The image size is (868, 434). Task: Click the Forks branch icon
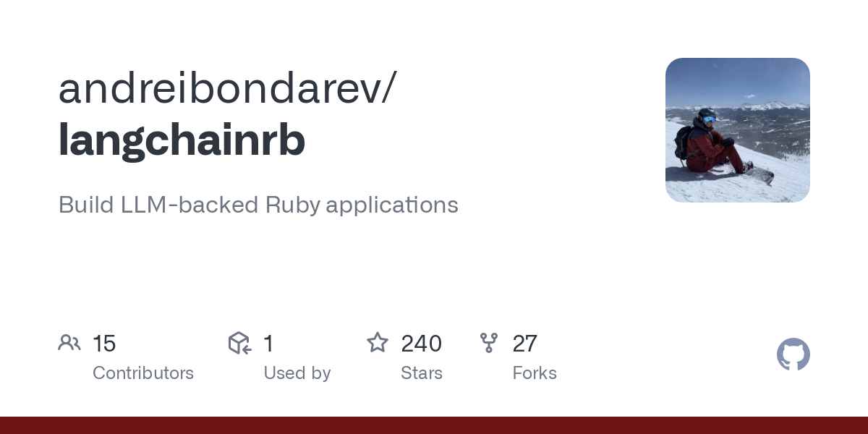point(489,343)
